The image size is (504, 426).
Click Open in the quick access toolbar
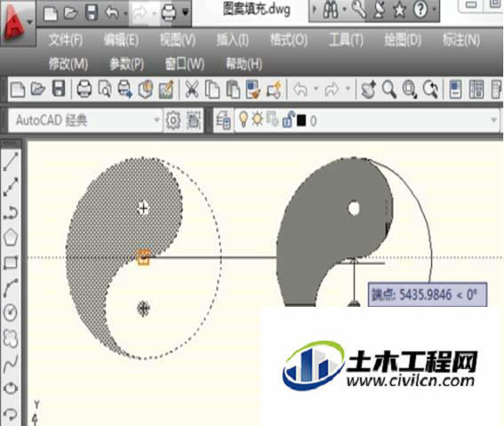[x=71, y=12]
